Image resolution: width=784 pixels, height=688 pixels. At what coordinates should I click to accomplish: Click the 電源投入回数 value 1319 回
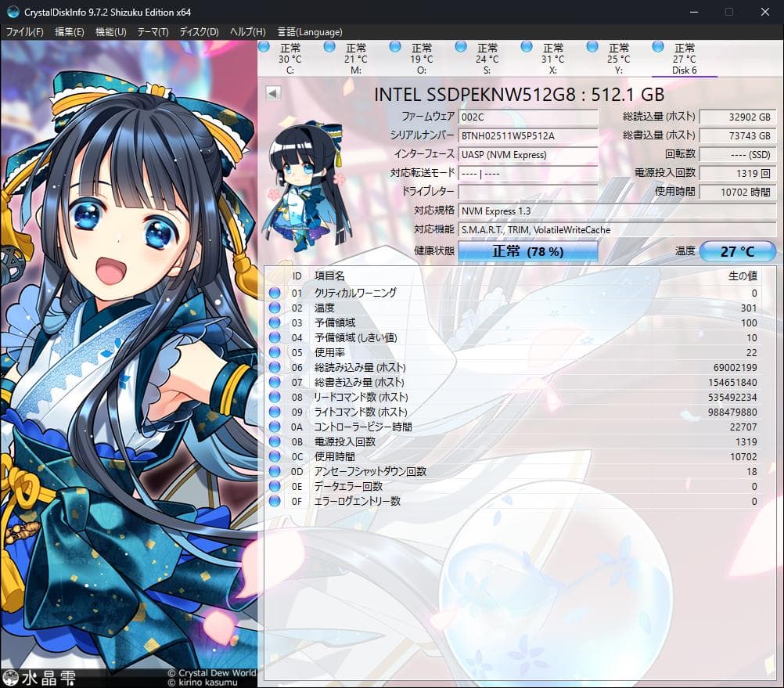738,174
